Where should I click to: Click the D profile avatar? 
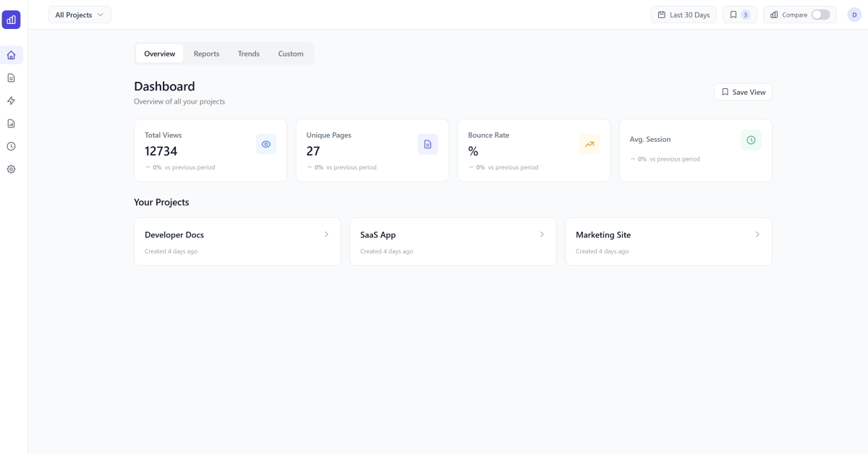tap(854, 14)
